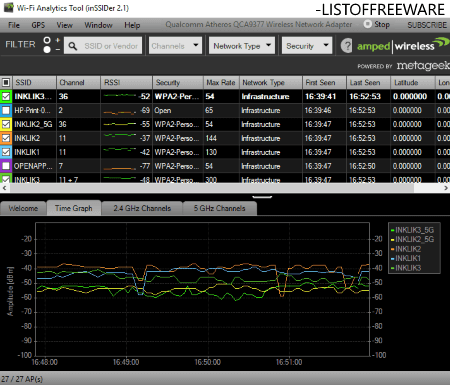
Task: Switch to the Welcome tab
Action: (x=23, y=208)
